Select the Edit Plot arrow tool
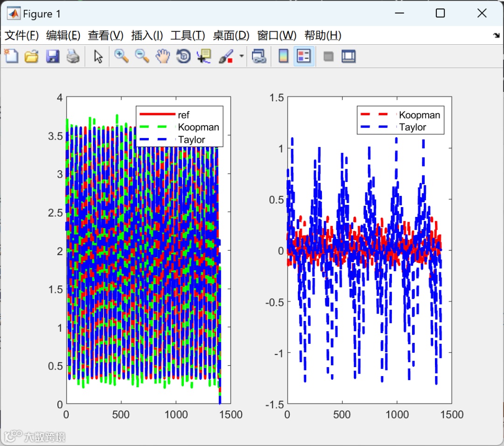This screenshot has width=504, height=446. [x=98, y=56]
